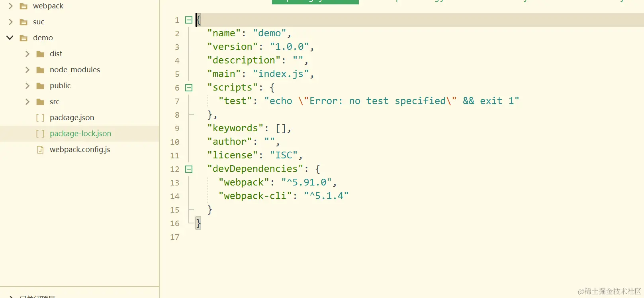This screenshot has width=644, height=298.
Task: Place cursor on empty line 17
Action: click(419, 237)
